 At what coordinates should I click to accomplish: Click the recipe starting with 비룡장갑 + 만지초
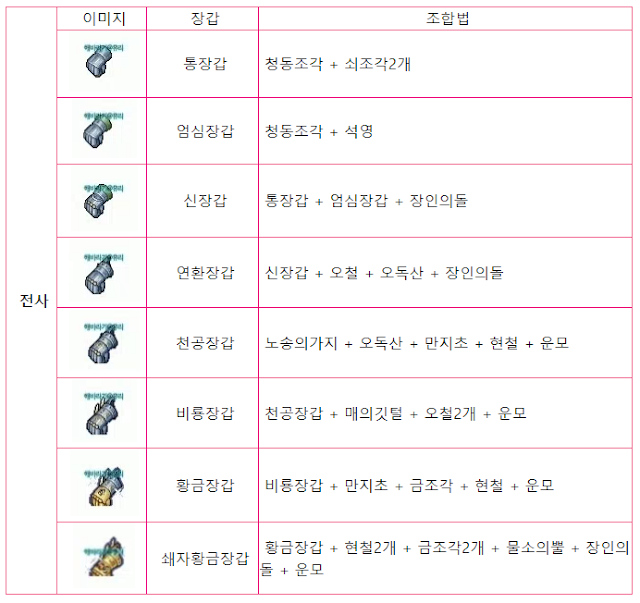click(x=409, y=485)
